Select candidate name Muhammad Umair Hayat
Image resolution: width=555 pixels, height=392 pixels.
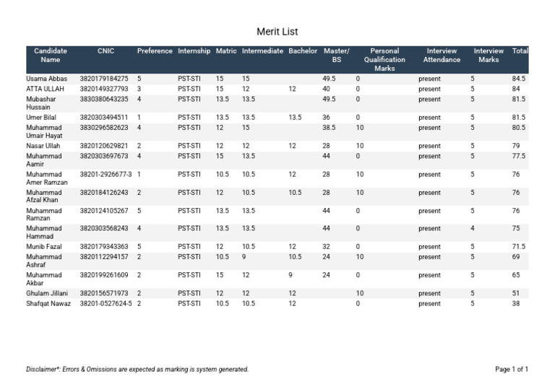pos(44,131)
